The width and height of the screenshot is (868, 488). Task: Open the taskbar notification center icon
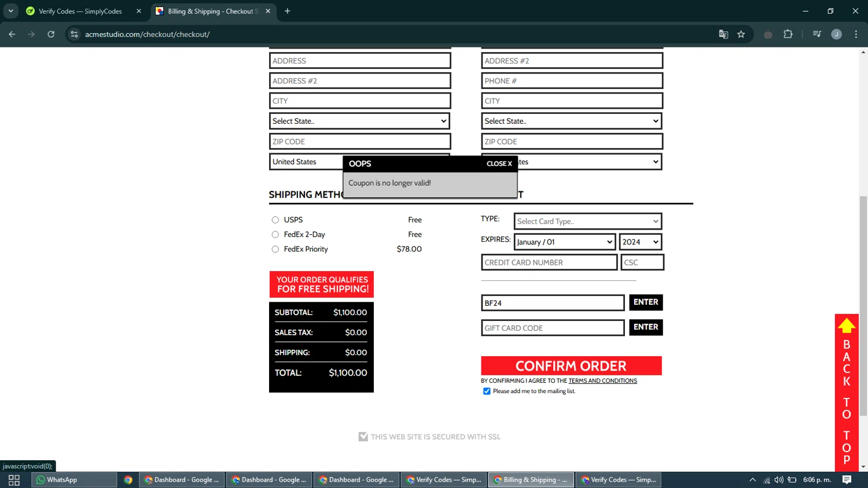pos(847,480)
